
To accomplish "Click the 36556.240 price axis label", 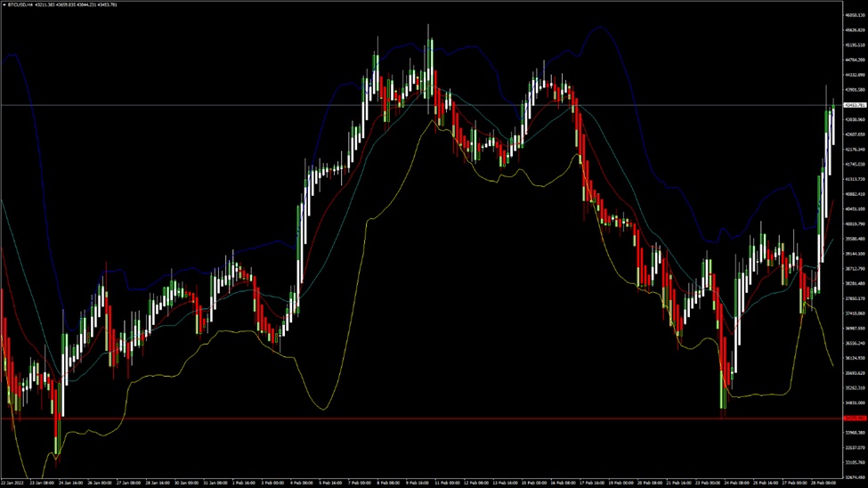I will coord(854,343).
